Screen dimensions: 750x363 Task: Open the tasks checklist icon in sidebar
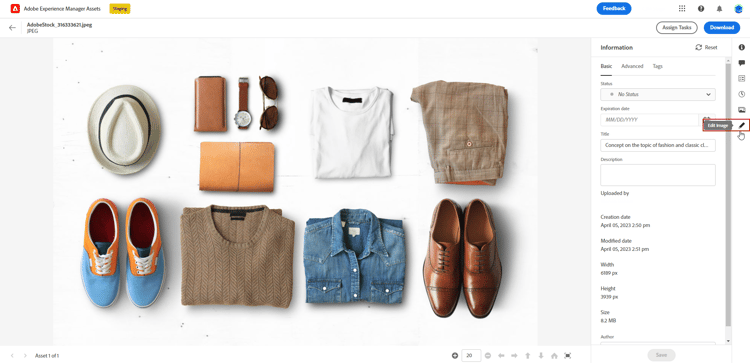point(742,78)
